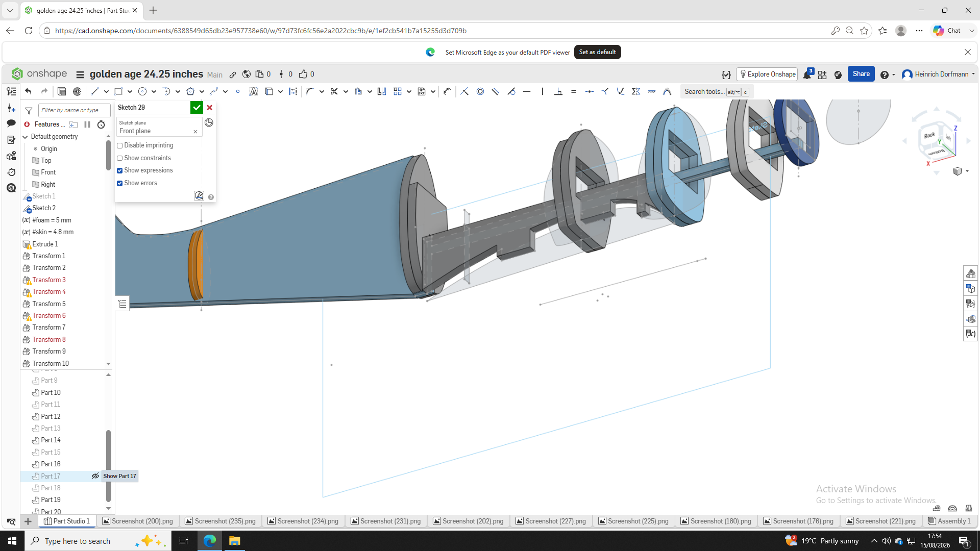Image resolution: width=980 pixels, height=551 pixels.
Task: Open the view cube display options dropdown
Action: click(x=967, y=171)
